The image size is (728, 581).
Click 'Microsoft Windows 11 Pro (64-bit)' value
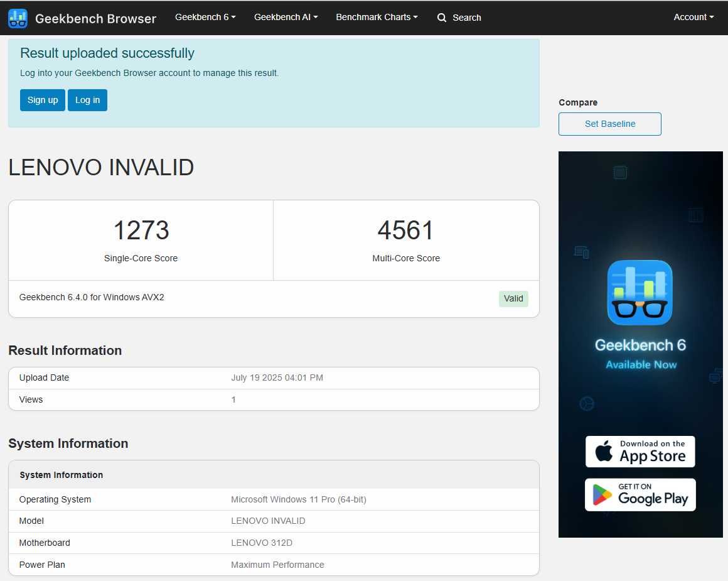tap(299, 499)
